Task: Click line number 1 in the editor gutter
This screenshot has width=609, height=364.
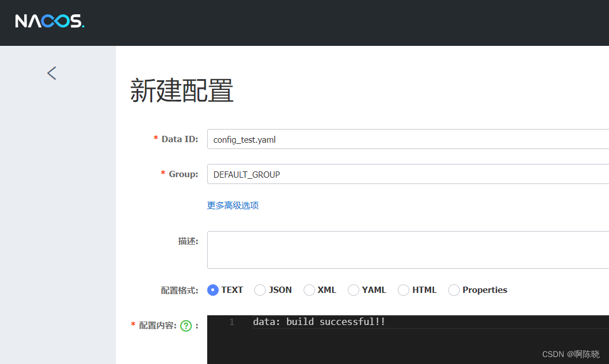Action: 231,322
